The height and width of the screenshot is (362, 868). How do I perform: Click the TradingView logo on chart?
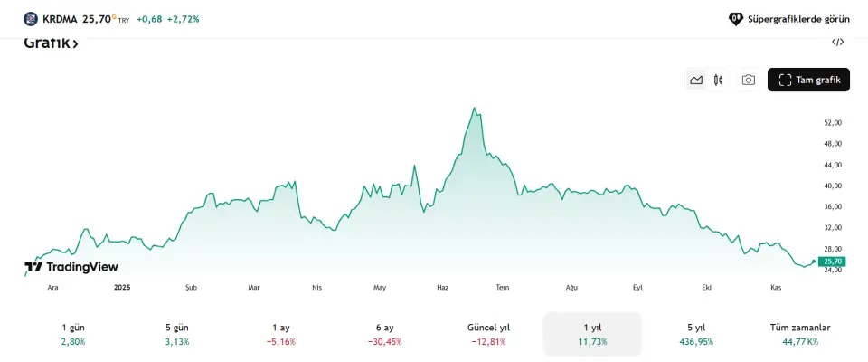[x=71, y=267]
